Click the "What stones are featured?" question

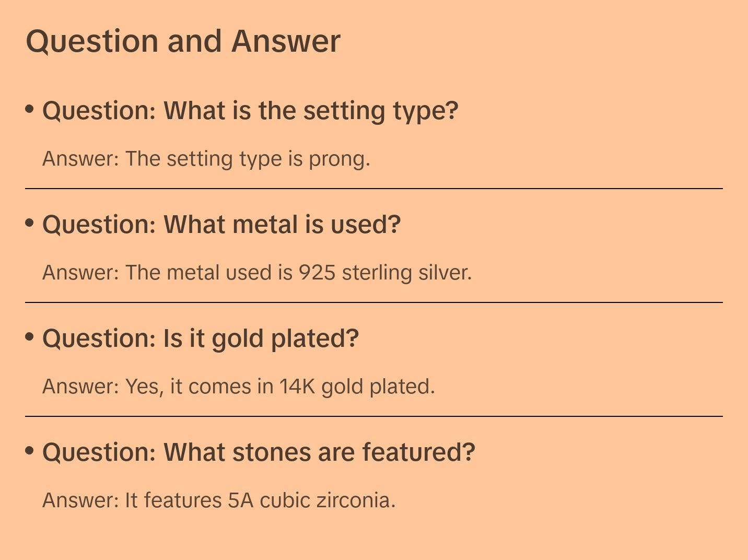pyautogui.click(x=259, y=452)
